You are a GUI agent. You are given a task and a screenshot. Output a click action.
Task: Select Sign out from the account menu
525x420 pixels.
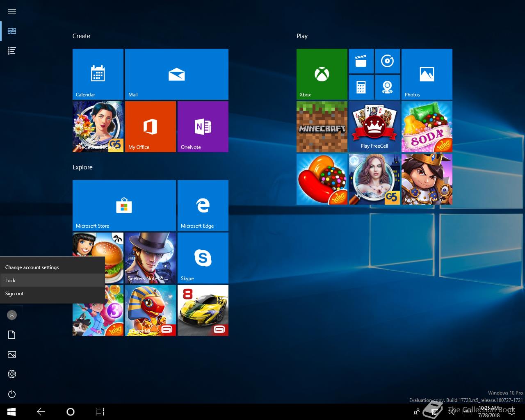click(x=52, y=294)
